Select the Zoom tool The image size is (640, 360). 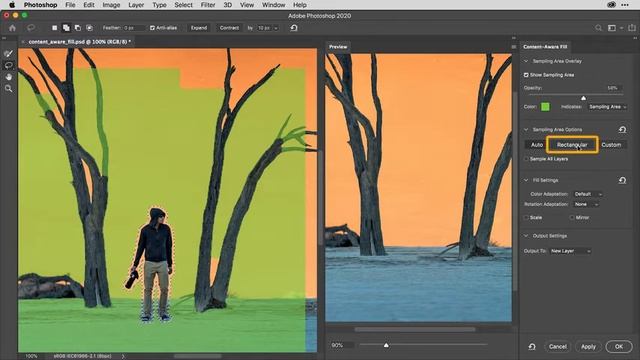8,88
